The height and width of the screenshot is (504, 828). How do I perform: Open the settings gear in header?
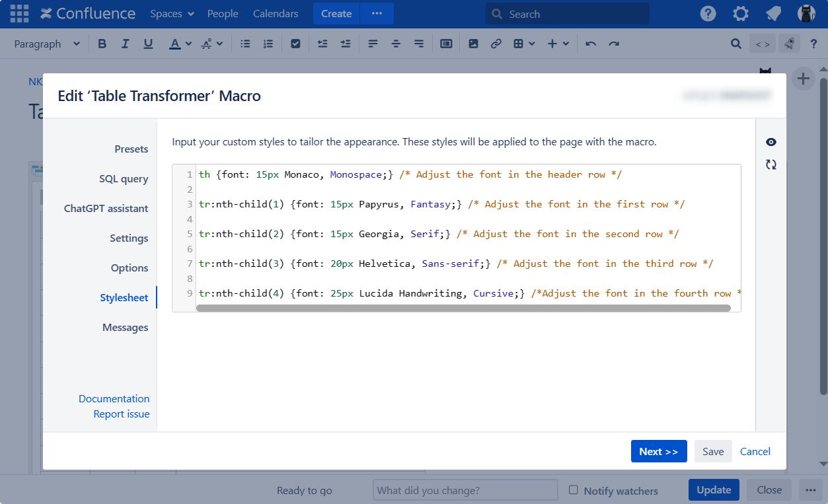(x=741, y=13)
